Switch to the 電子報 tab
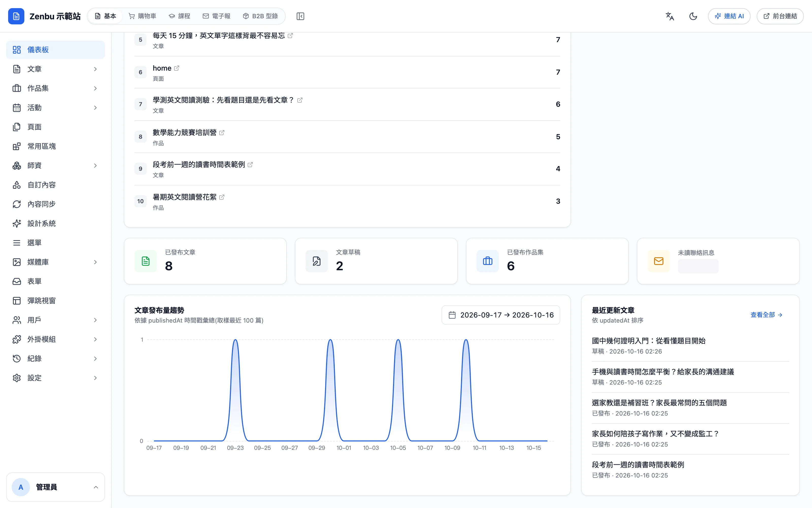Screen dimensions: 812x508 [x=217, y=16]
